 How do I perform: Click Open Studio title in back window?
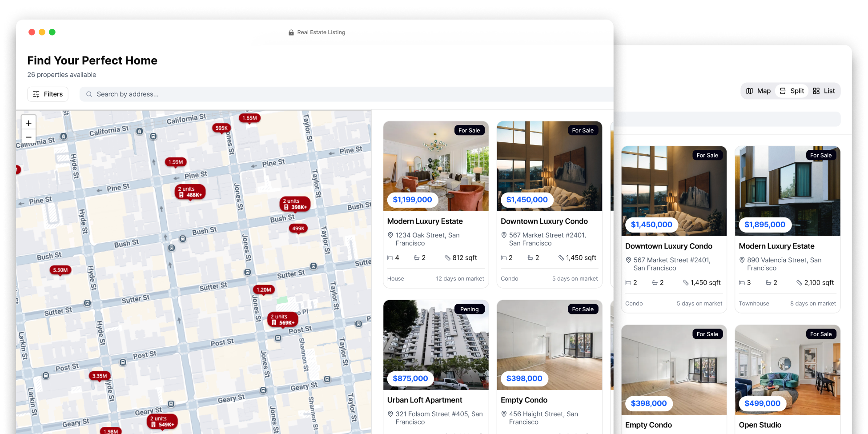760,425
